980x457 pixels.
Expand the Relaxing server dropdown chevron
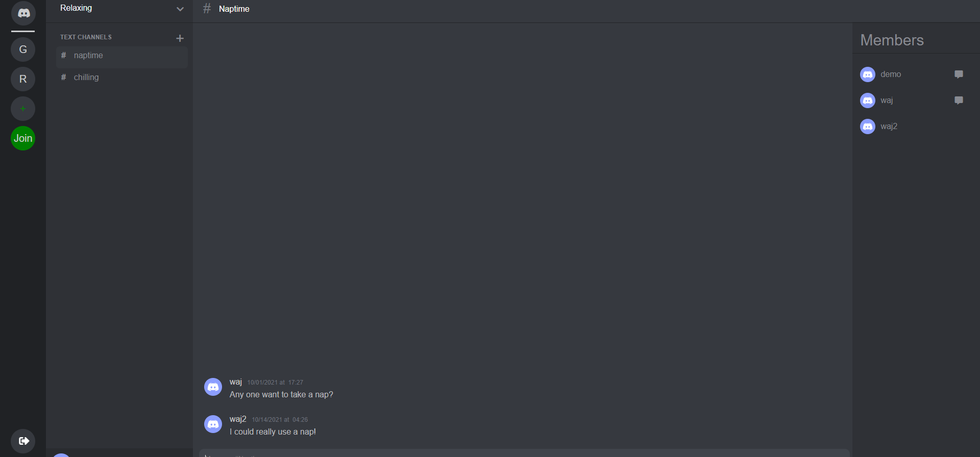(x=180, y=9)
